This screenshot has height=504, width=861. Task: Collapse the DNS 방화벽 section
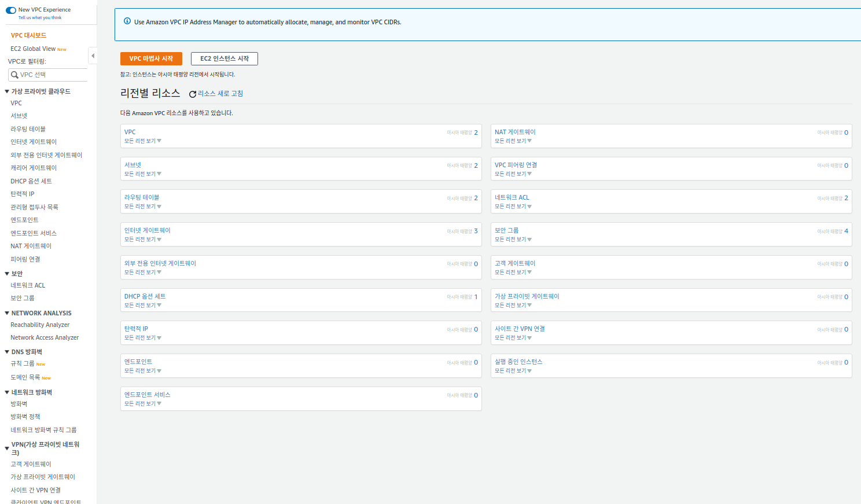coord(7,352)
